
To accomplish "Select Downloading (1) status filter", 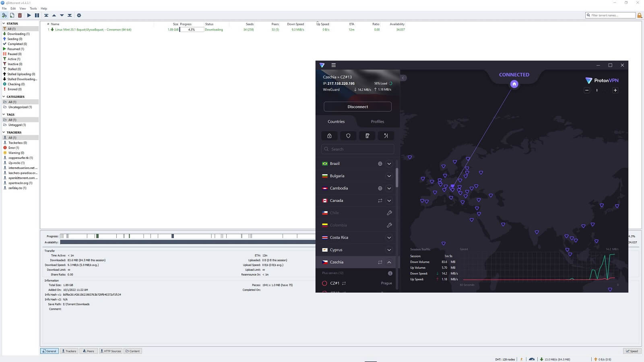I will pyautogui.click(x=18, y=34).
